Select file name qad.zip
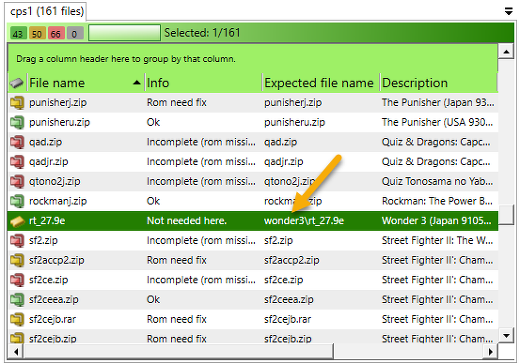 (x=45, y=142)
